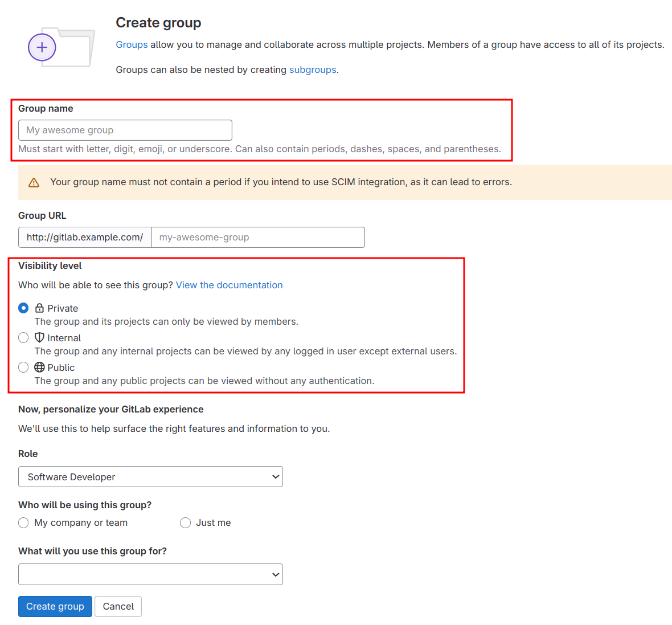Choose My company or team option
672x625 pixels.
pos(23,523)
